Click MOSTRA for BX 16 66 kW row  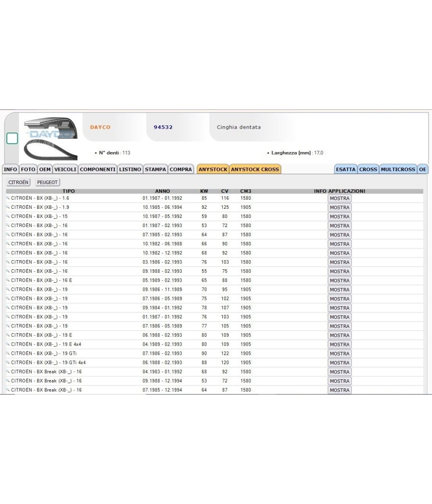(x=339, y=244)
